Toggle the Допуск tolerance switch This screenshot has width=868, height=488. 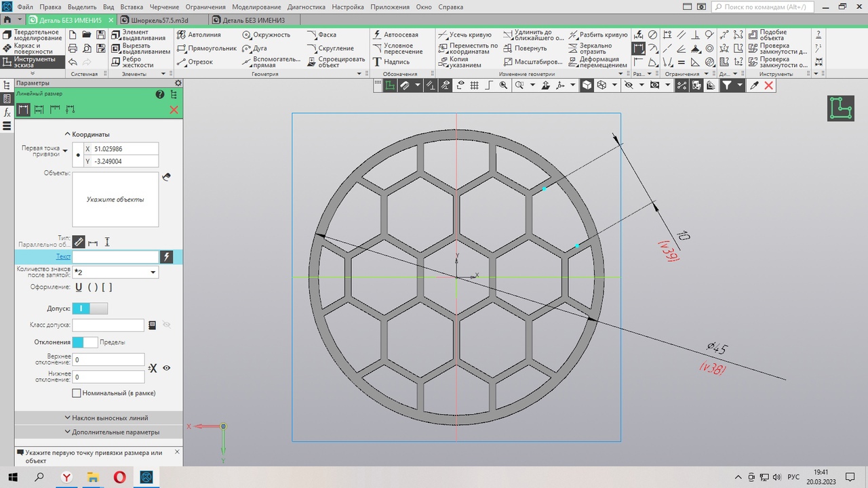[x=90, y=308]
